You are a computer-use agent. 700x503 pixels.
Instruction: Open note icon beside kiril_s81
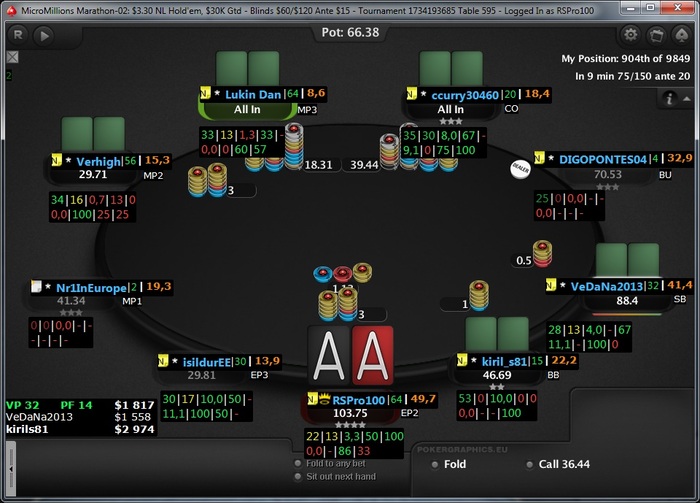click(462, 360)
